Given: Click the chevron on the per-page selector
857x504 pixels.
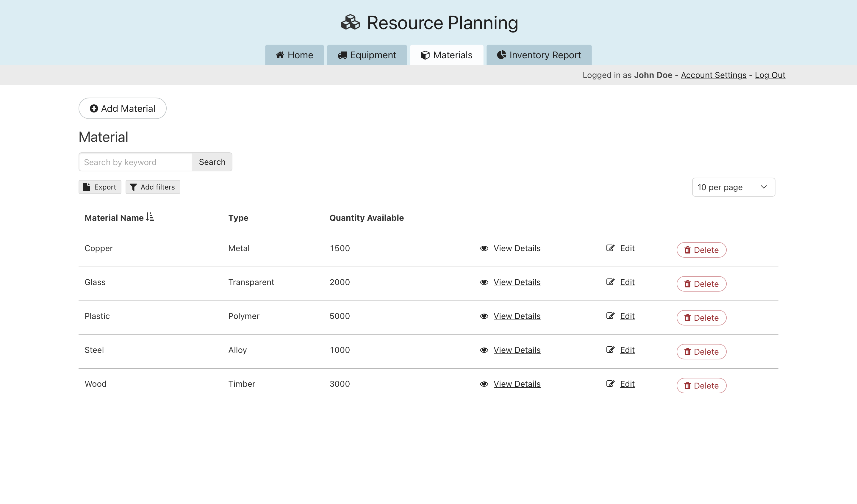Looking at the screenshot, I should tap(764, 187).
